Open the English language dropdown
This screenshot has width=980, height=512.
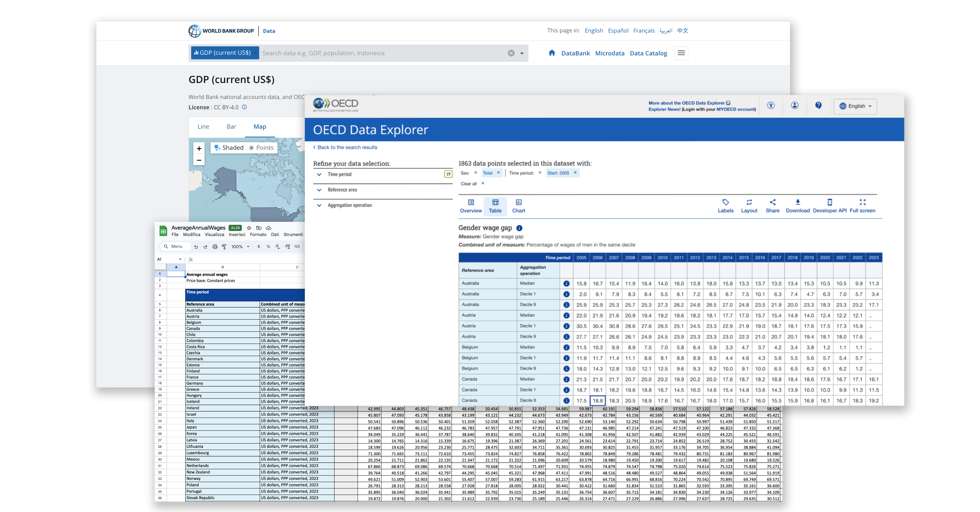coord(855,106)
